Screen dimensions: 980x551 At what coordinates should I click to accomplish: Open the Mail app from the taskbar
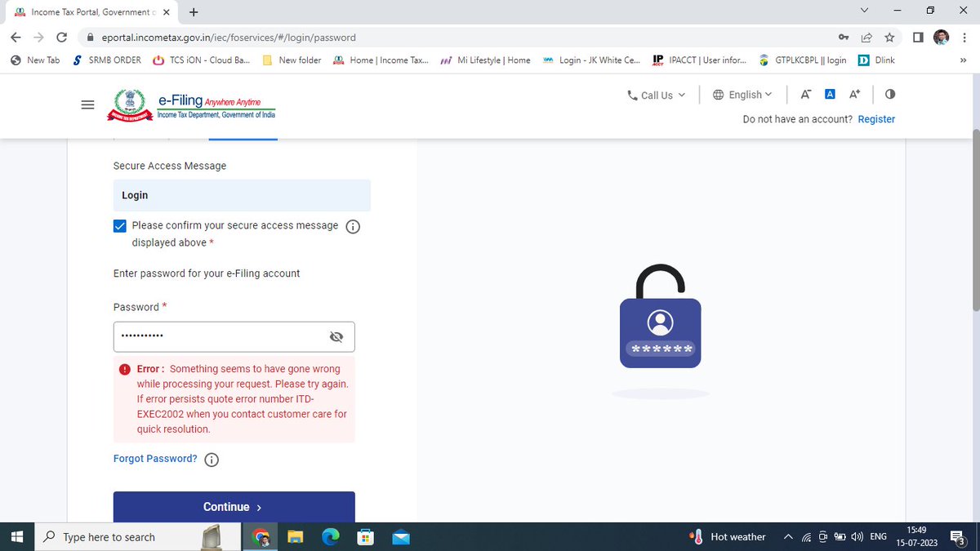401,537
